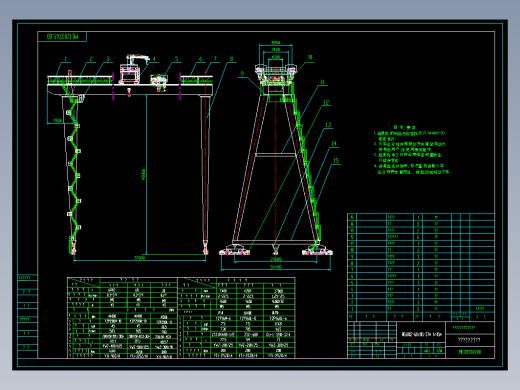The width and height of the screenshot is (520, 390).
Task: Select the vertical height dimension 4500 label
Action: (143, 173)
